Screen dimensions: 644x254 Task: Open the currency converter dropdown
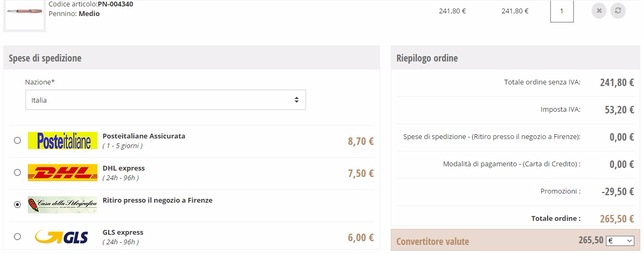click(x=619, y=241)
